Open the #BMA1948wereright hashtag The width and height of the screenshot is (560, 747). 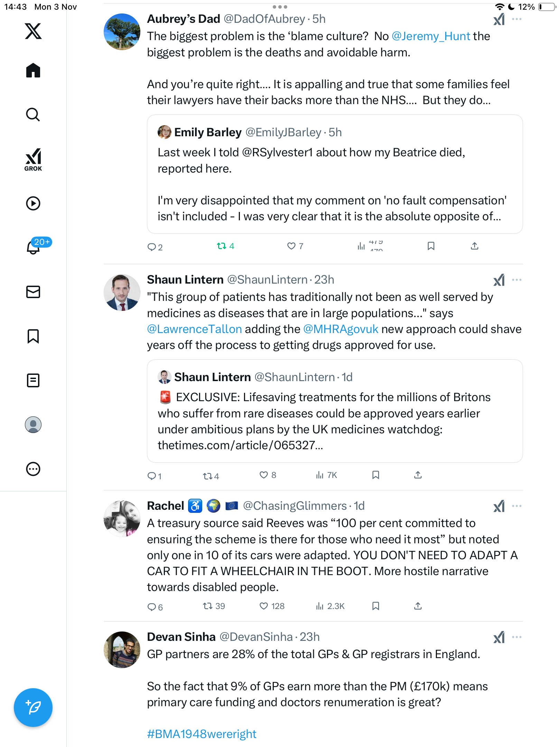[202, 734]
